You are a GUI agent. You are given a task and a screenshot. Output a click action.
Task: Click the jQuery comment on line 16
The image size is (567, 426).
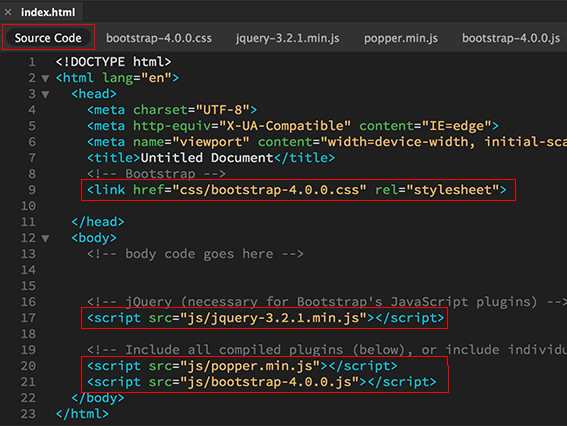327,302
